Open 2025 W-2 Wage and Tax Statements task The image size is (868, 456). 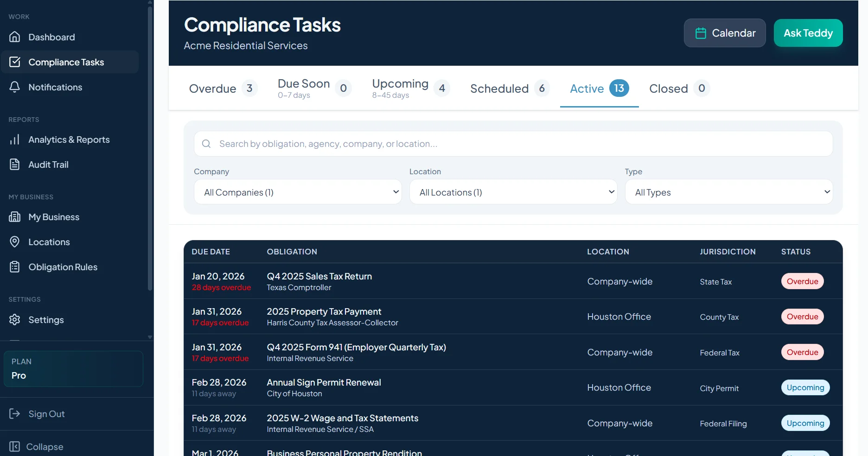[x=343, y=418]
